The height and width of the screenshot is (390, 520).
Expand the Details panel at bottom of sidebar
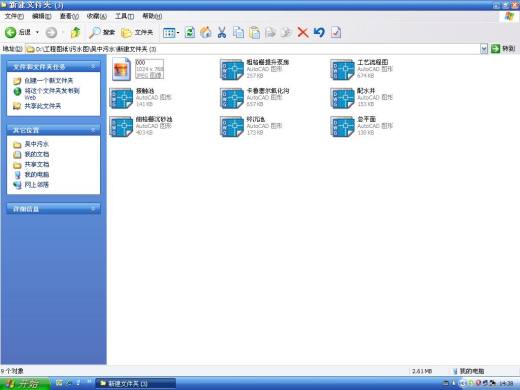93,209
